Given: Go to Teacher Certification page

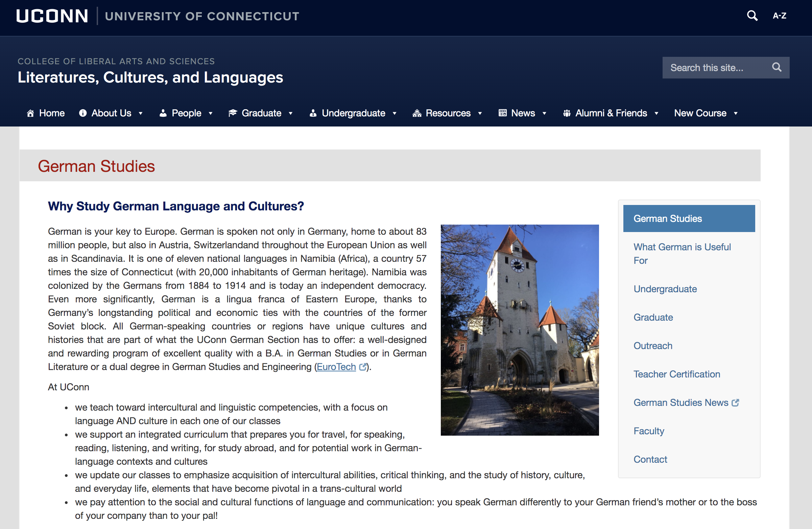Looking at the screenshot, I should (676, 374).
